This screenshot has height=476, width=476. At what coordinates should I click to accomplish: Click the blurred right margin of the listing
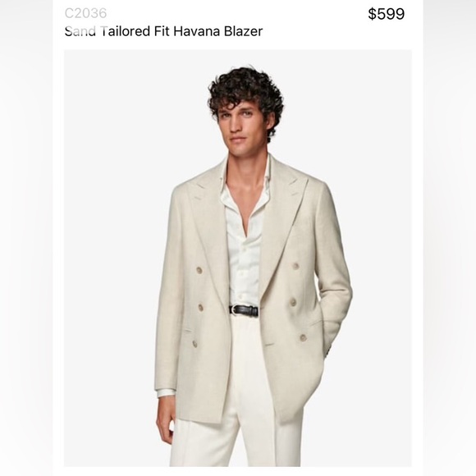[450, 238]
